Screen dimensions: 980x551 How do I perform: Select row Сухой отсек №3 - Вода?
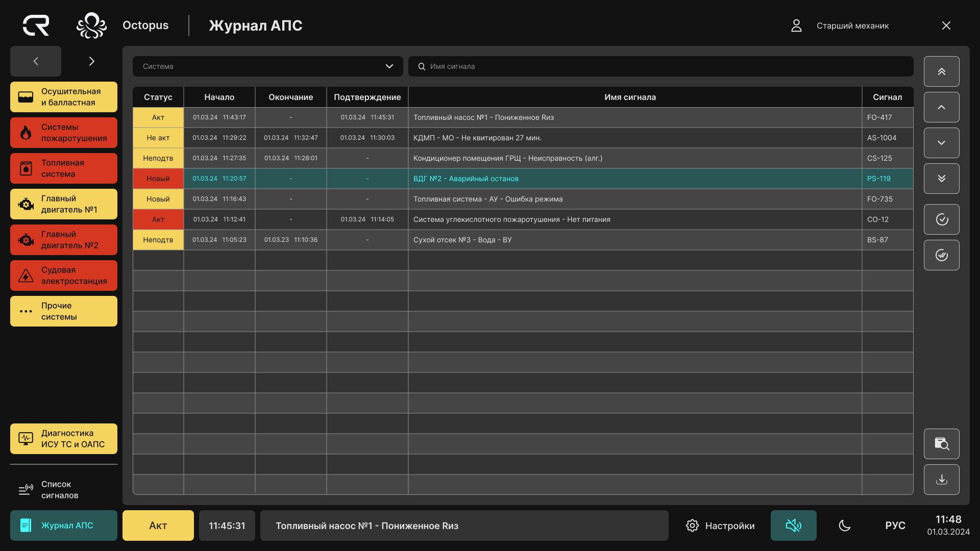523,240
